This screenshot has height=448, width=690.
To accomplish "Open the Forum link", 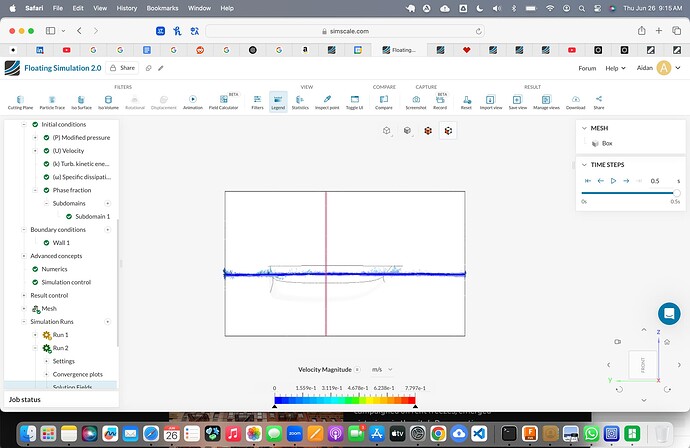I will (x=587, y=68).
